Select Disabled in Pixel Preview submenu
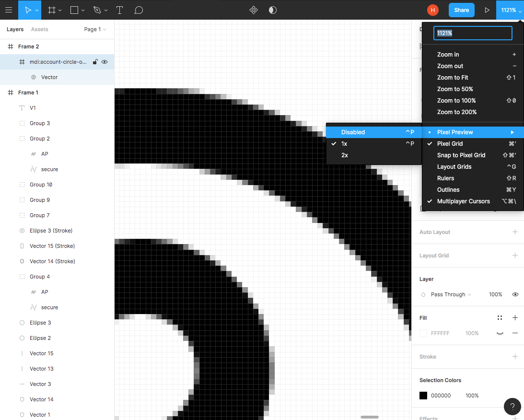This screenshot has height=420, width=524. coord(353,132)
